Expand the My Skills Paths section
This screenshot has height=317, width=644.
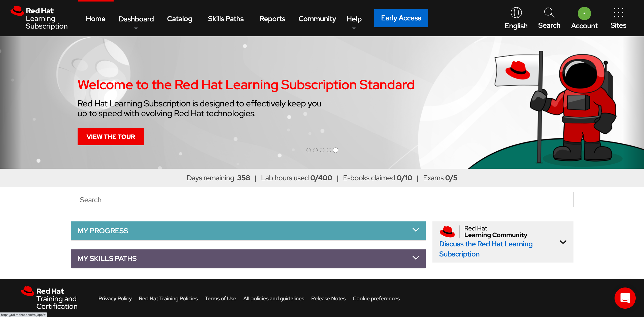tap(415, 258)
